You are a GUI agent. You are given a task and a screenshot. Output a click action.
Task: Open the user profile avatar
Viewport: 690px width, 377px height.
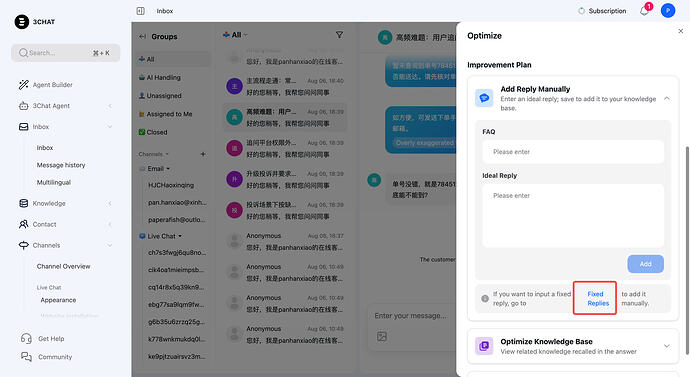point(668,11)
